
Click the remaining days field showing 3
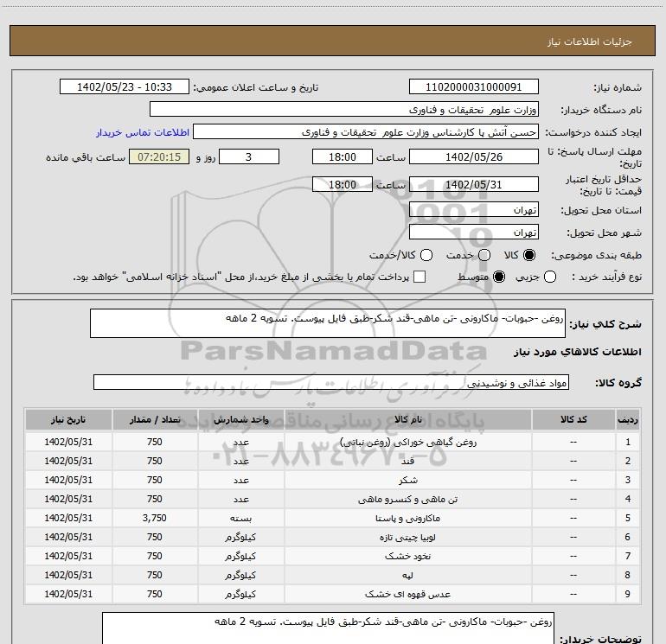[249, 156]
